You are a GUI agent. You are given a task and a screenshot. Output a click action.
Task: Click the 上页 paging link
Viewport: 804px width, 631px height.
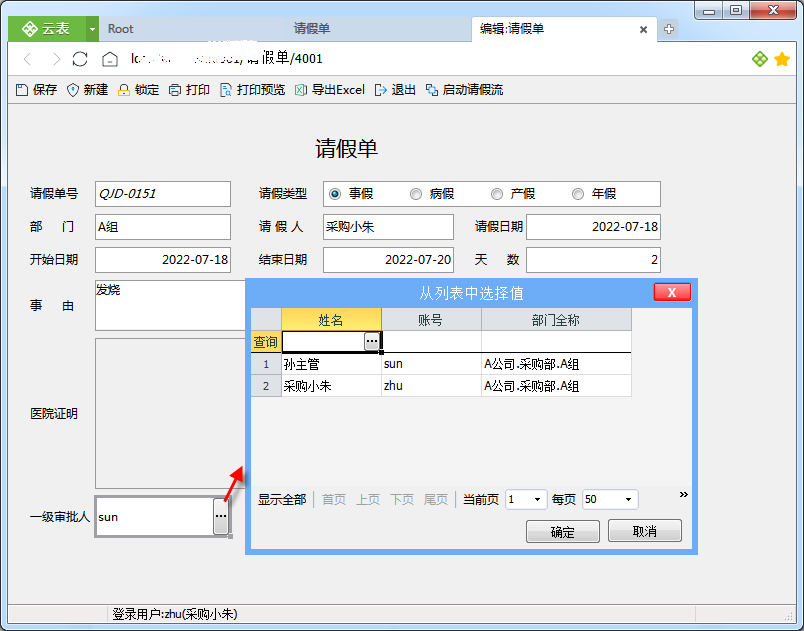[x=368, y=499]
